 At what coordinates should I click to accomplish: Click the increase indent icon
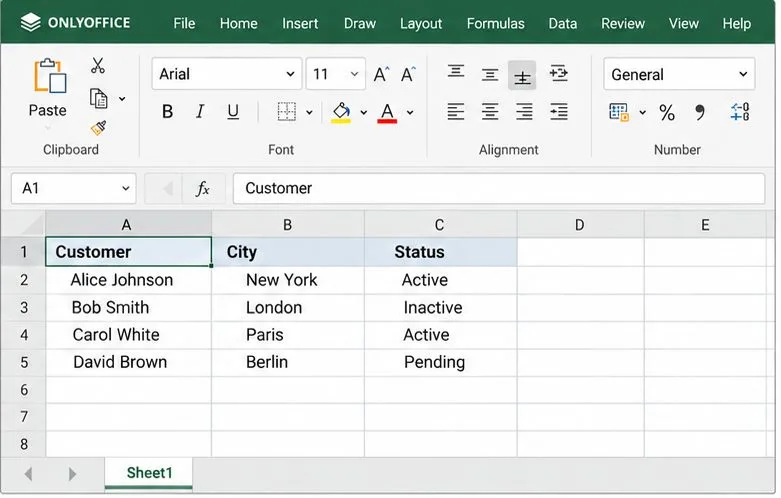[x=559, y=112]
